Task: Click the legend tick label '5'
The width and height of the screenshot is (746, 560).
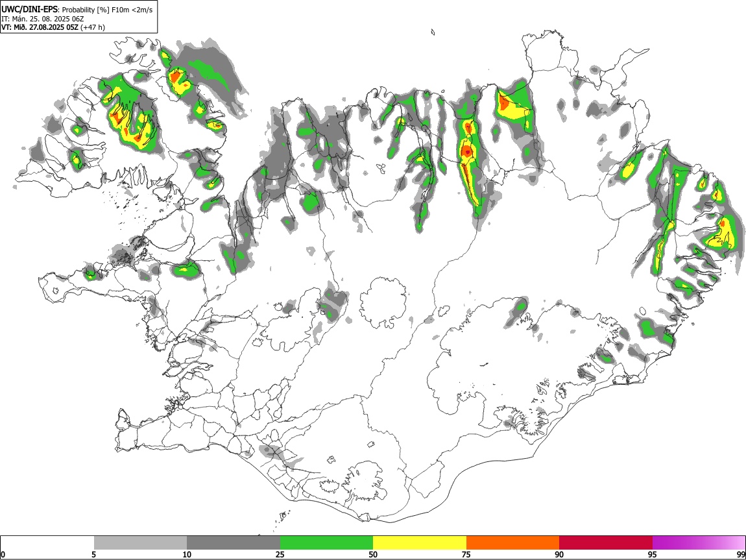Action: 93,554
